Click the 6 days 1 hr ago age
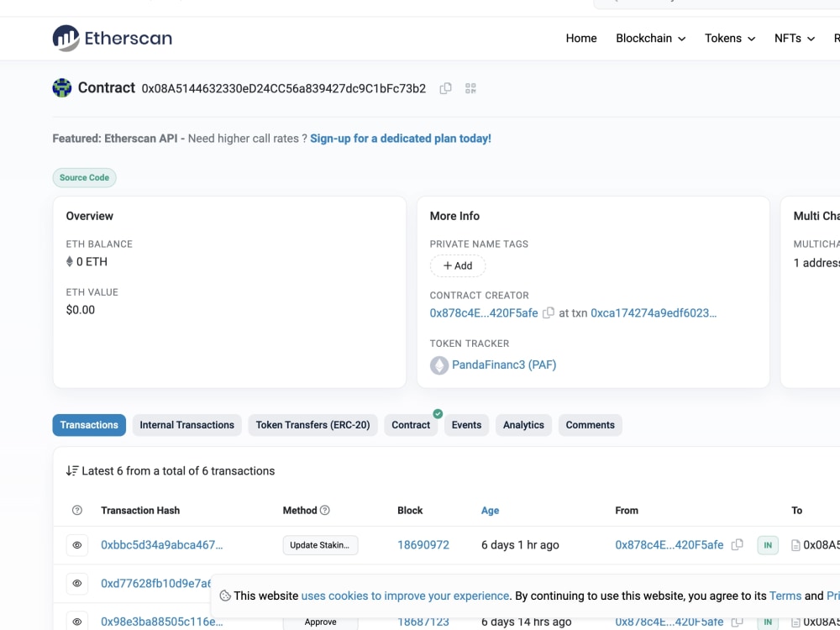 point(520,545)
